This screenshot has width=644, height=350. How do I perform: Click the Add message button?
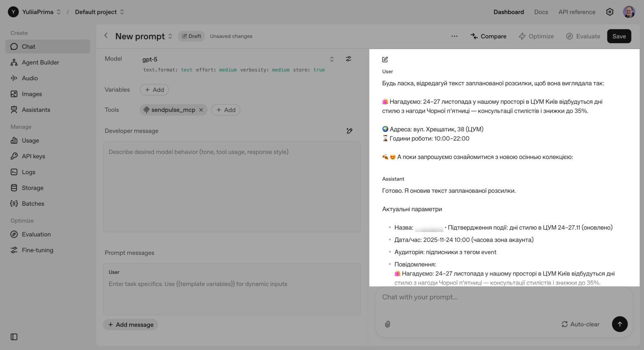(x=131, y=325)
